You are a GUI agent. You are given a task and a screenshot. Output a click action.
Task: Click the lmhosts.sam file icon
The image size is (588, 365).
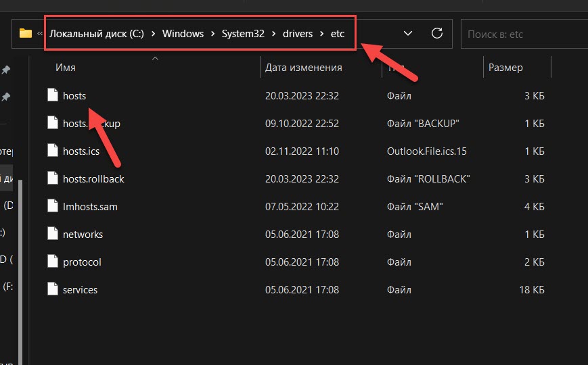pyautogui.click(x=53, y=205)
